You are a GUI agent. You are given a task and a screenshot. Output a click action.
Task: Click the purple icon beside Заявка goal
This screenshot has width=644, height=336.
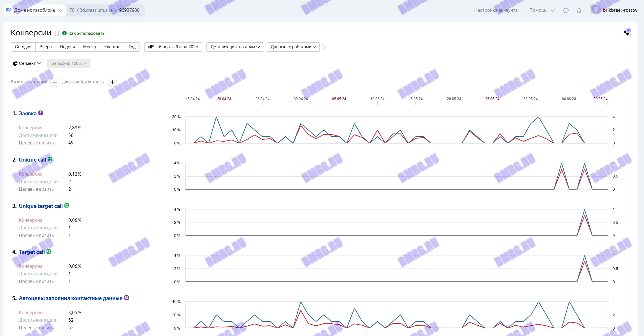[41, 113]
